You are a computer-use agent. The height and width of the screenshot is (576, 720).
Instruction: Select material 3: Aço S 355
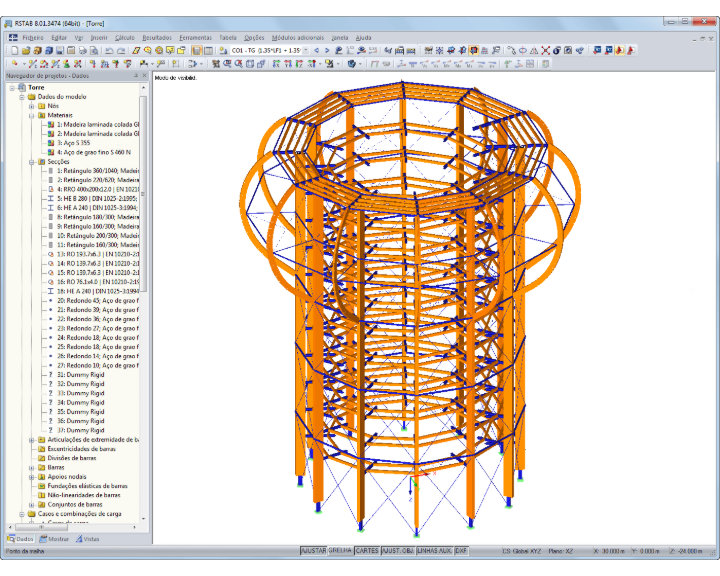pos(73,143)
